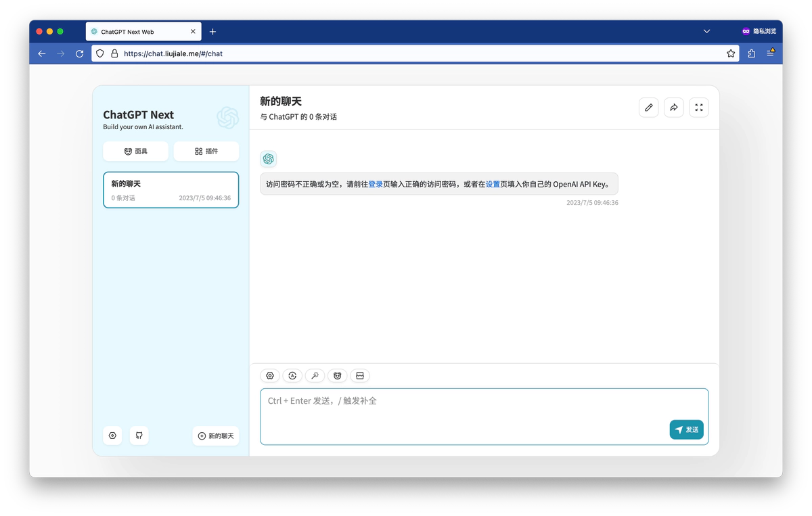Follow the 设置 link in the message
This screenshot has width=812, height=516.
pos(493,184)
